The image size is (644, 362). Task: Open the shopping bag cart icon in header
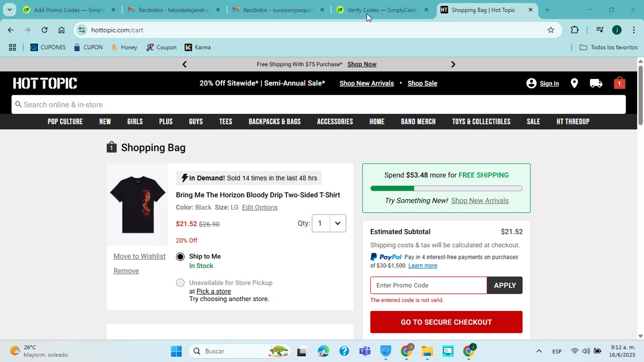tap(619, 83)
